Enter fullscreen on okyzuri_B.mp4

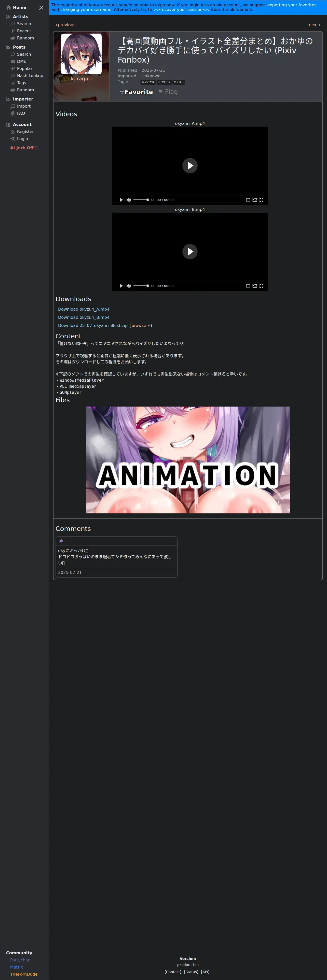pos(261,286)
